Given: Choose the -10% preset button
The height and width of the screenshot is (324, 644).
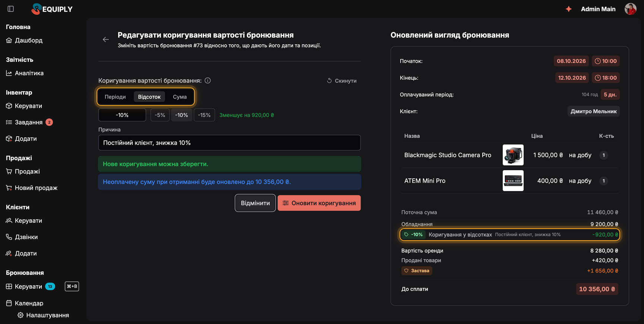Looking at the screenshot, I should pyautogui.click(x=182, y=115).
